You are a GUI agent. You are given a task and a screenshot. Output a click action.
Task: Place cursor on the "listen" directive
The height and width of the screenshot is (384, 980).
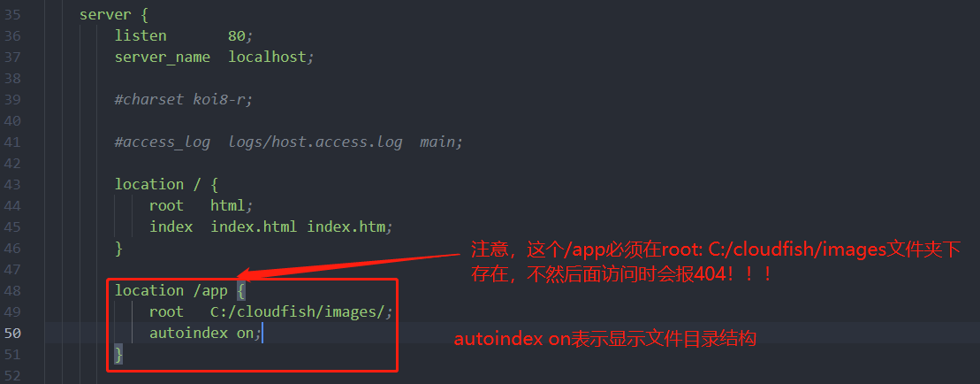(x=140, y=35)
